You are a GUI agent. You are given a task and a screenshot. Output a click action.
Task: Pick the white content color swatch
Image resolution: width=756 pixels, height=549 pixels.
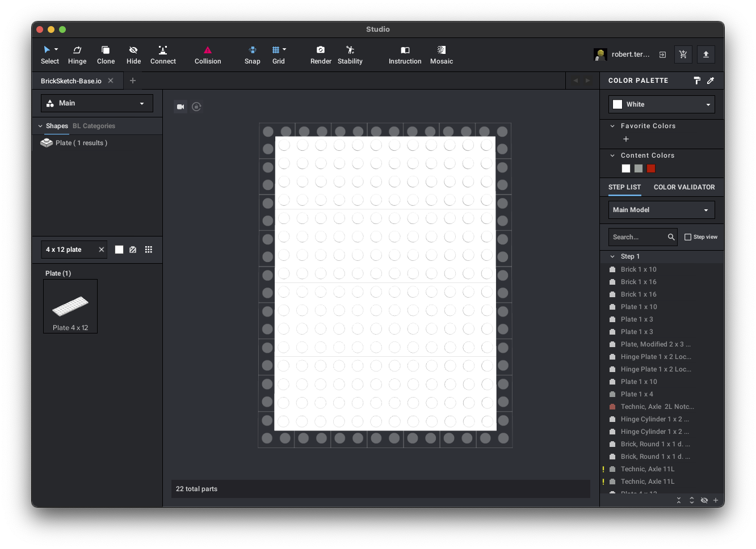(626, 168)
